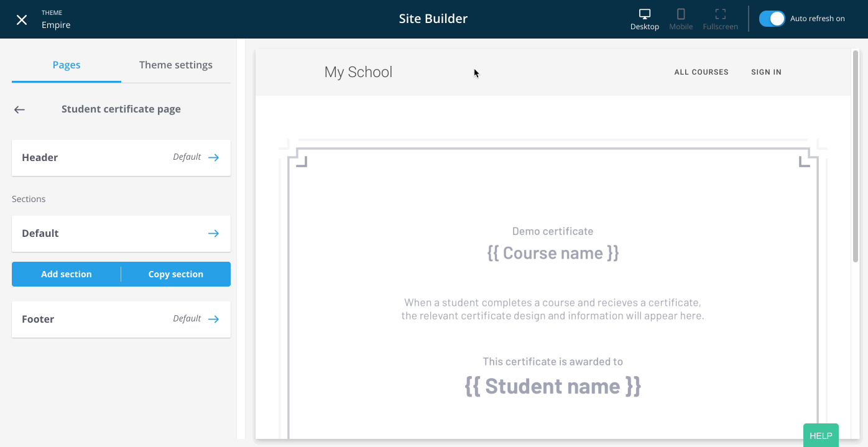868x447 pixels.
Task: Click the Student name placeholder on certificate
Action: 552,386
